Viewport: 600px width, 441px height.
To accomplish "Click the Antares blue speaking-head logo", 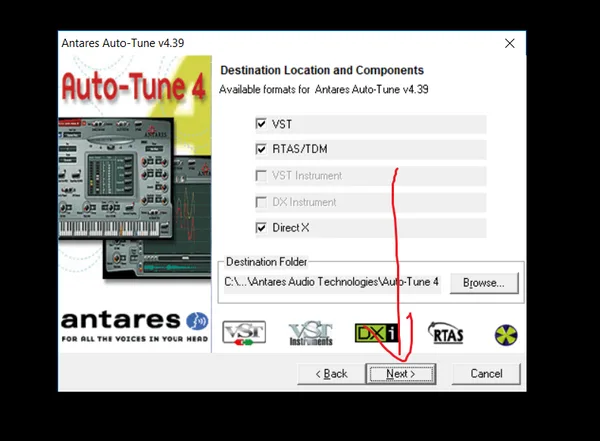I will [x=197, y=321].
